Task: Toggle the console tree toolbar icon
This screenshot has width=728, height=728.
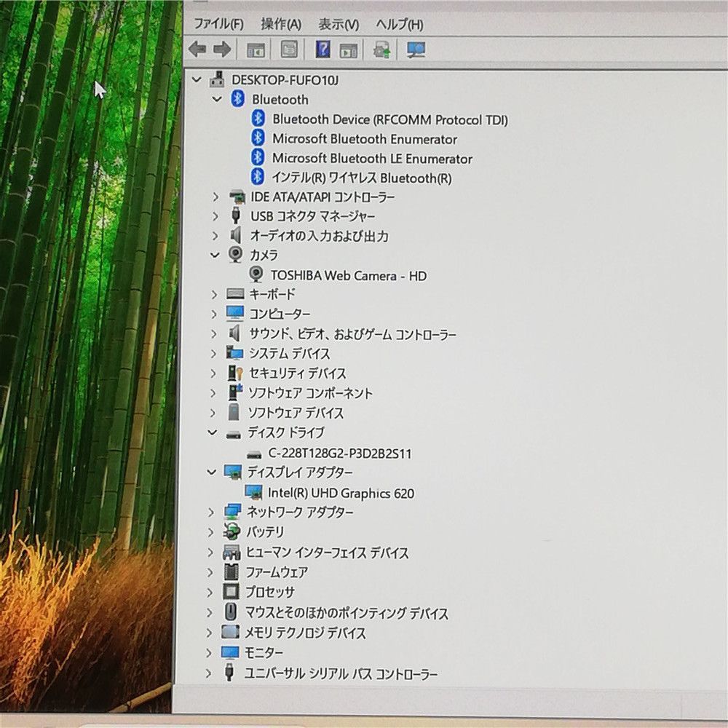Action: (256, 50)
